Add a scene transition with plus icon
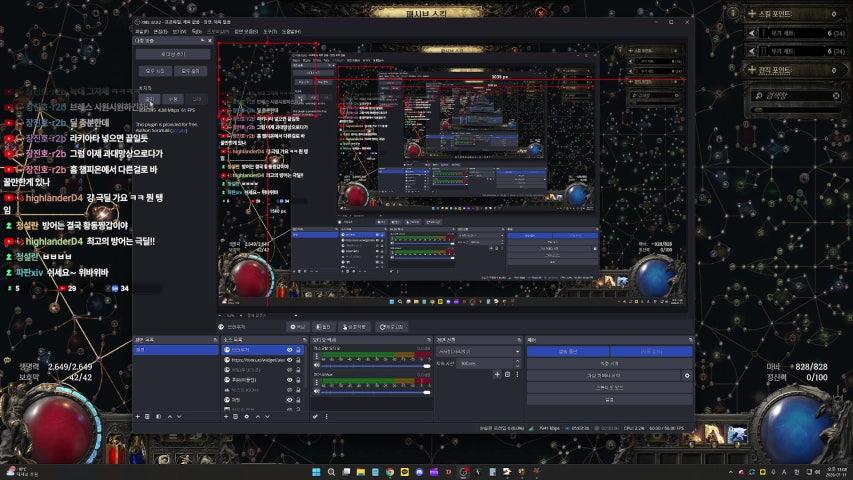The width and height of the screenshot is (853, 480). click(x=497, y=374)
